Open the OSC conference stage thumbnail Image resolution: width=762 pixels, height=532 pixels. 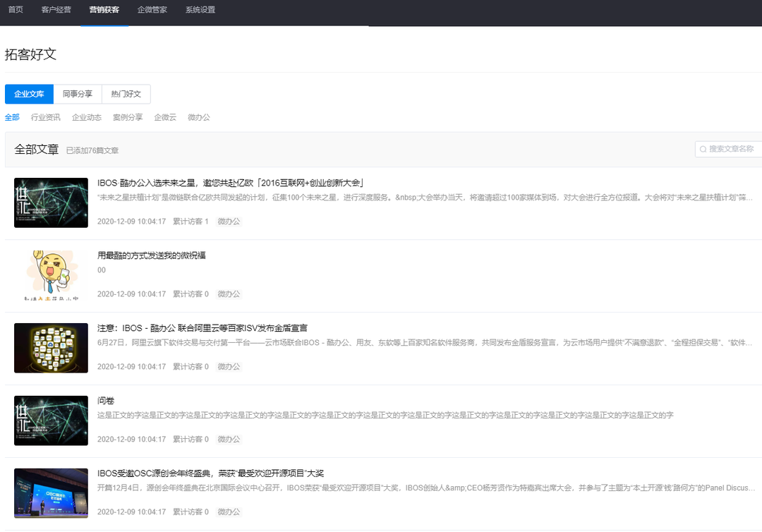click(x=51, y=492)
